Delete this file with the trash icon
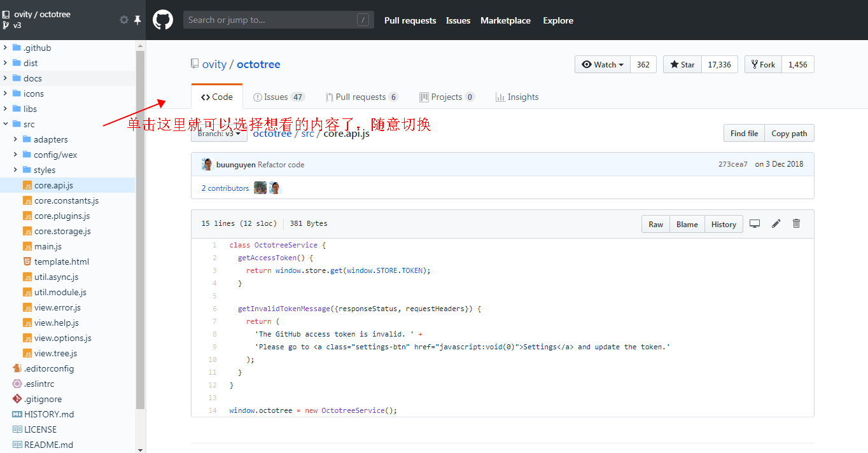This screenshot has height=453, width=868. click(796, 223)
